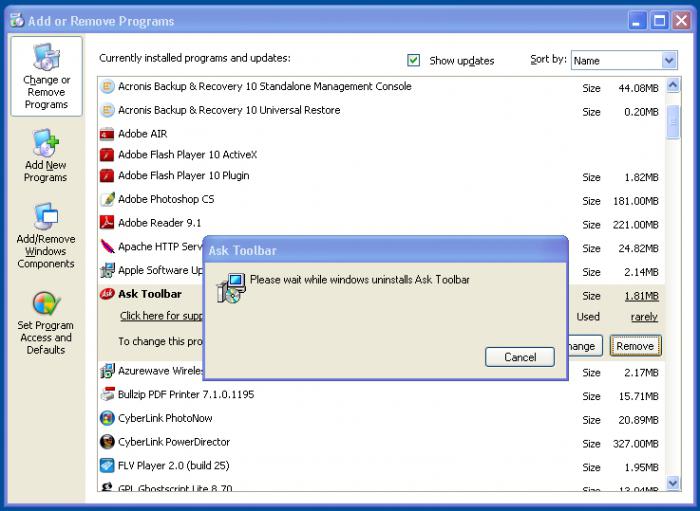Cancel the Ask Toolbar uninstall dialog

coord(520,357)
